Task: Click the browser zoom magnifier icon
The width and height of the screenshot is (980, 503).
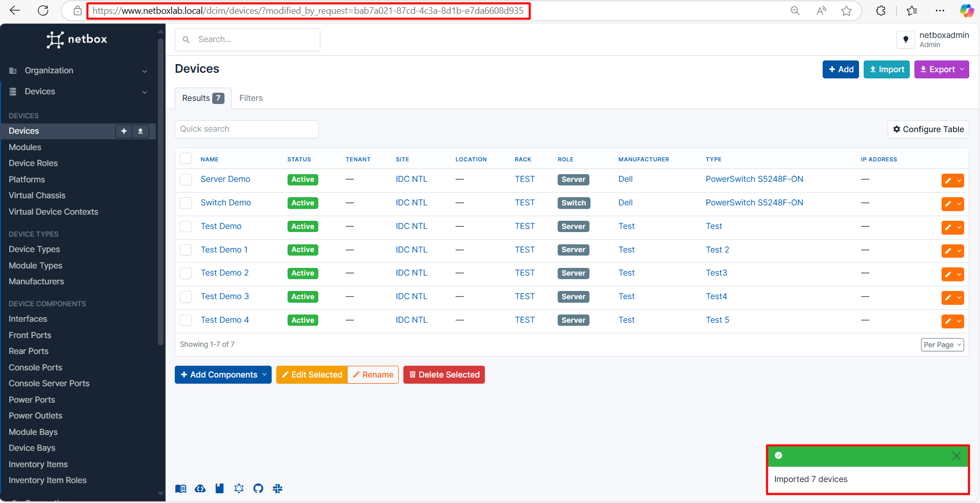Action: [x=795, y=11]
